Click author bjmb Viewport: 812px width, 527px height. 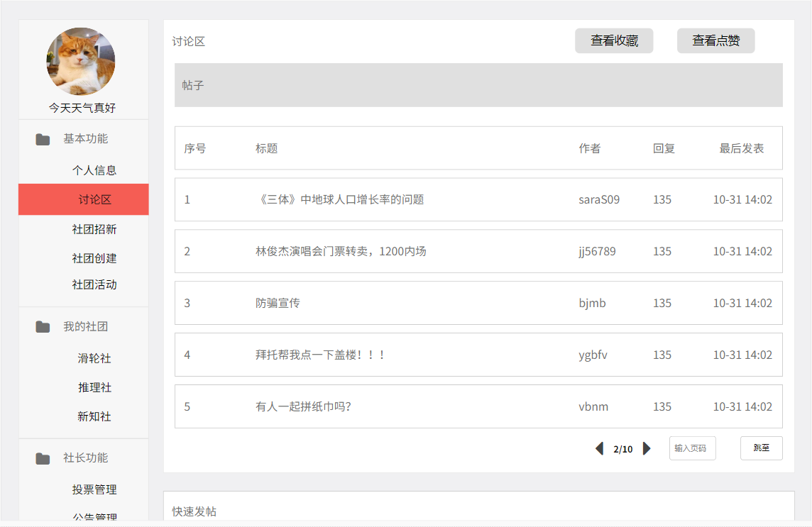593,304
